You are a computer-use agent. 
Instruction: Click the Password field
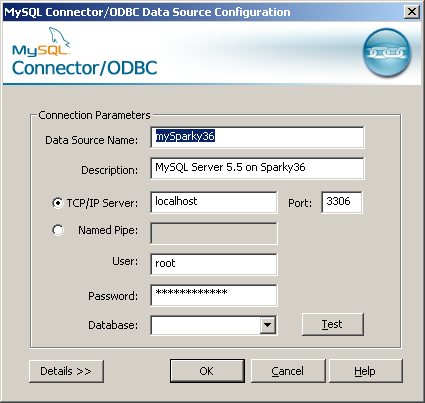click(214, 295)
